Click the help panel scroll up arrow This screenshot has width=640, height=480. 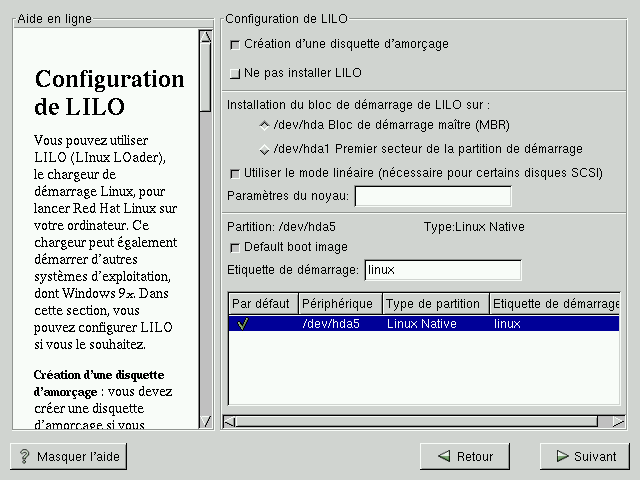pyautogui.click(x=205, y=37)
